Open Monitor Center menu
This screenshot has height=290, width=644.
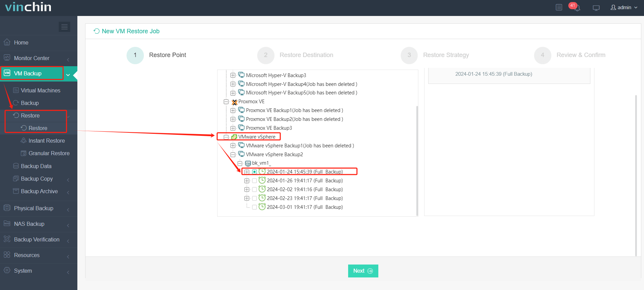click(39, 58)
